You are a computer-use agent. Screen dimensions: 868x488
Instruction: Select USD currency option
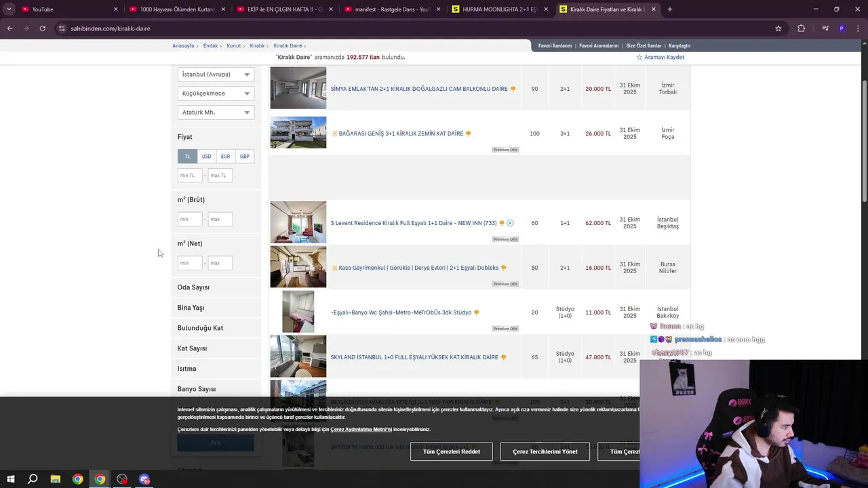(206, 157)
